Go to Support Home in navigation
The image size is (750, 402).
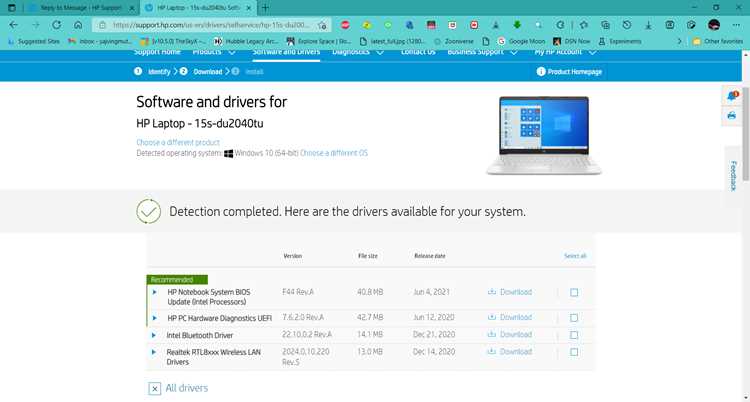click(x=157, y=52)
